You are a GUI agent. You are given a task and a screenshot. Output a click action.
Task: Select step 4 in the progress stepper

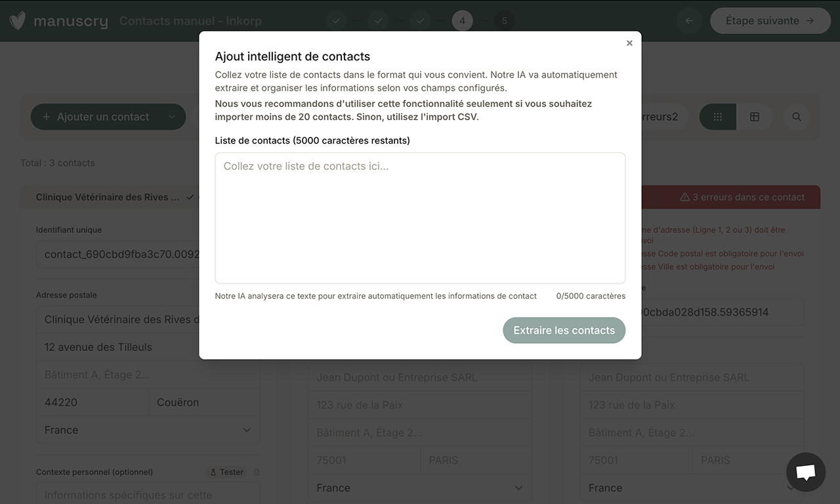click(462, 20)
